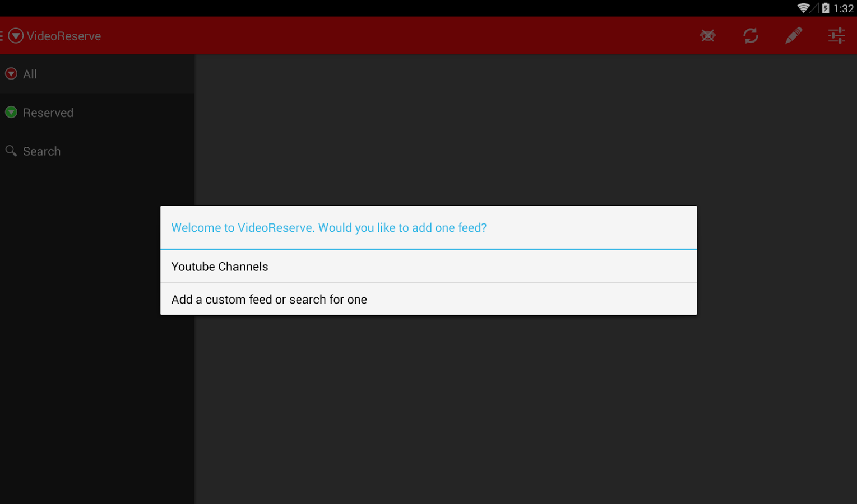857x504 pixels.
Task: Select the All feeds item
Action: point(97,74)
